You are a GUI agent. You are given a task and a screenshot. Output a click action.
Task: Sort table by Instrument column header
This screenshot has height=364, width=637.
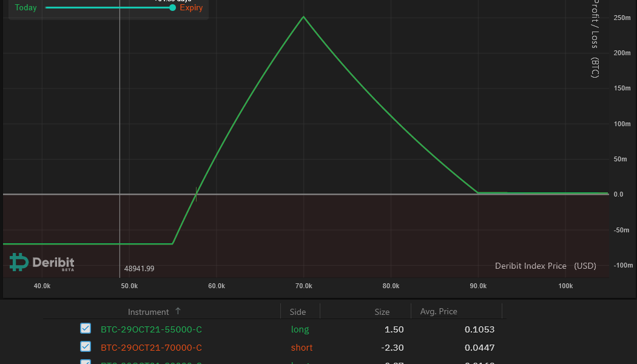148,312
